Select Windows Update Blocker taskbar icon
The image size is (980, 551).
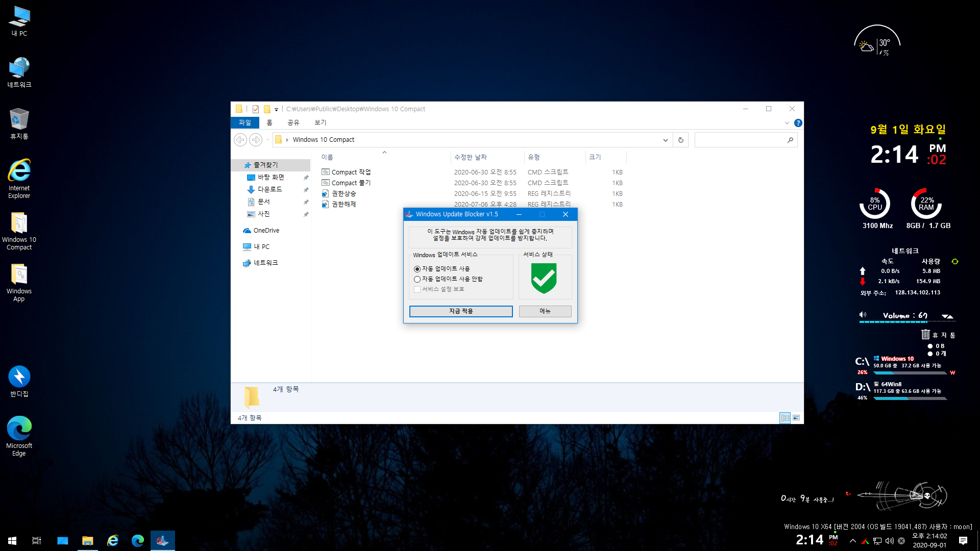(163, 540)
